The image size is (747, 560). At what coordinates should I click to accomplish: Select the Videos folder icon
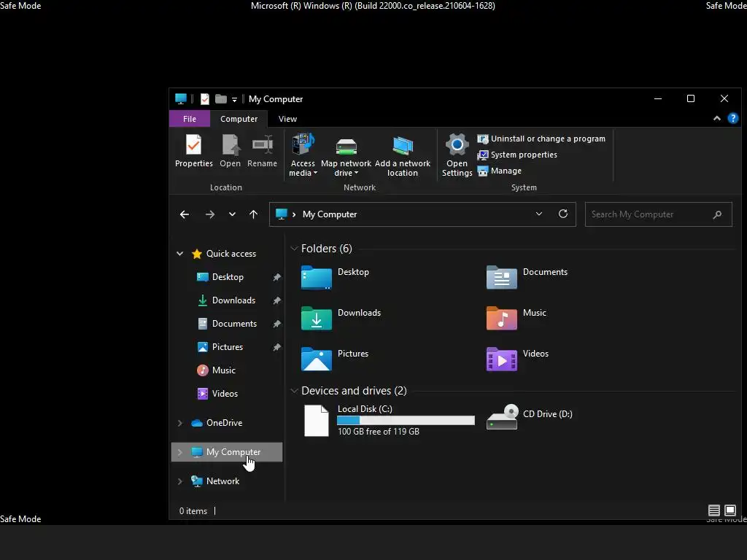(x=502, y=359)
